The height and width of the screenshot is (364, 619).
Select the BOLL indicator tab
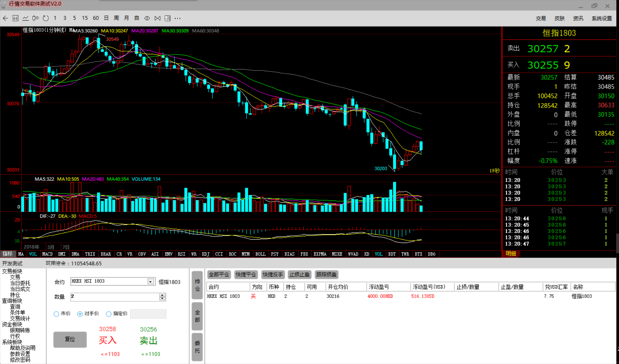[260, 254]
